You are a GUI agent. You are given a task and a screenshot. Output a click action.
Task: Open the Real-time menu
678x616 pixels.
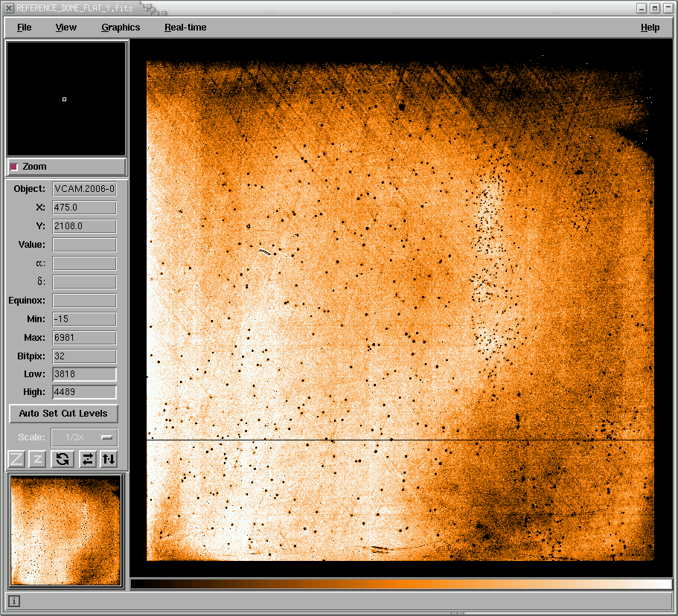[x=185, y=28]
